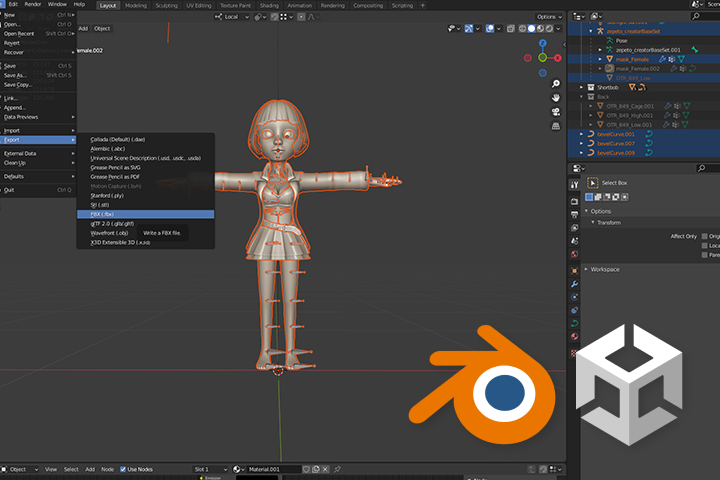The image size is (720, 480).
Task: Open the overlays settings dropdown arrow
Action: pyautogui.click(x=499, y=28)
